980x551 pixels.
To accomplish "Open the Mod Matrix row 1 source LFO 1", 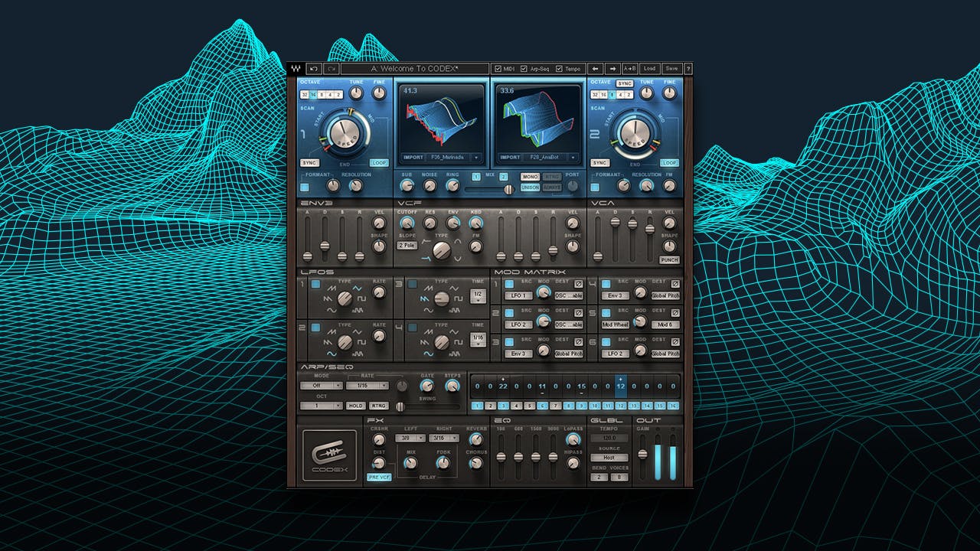I will point(518,295).
